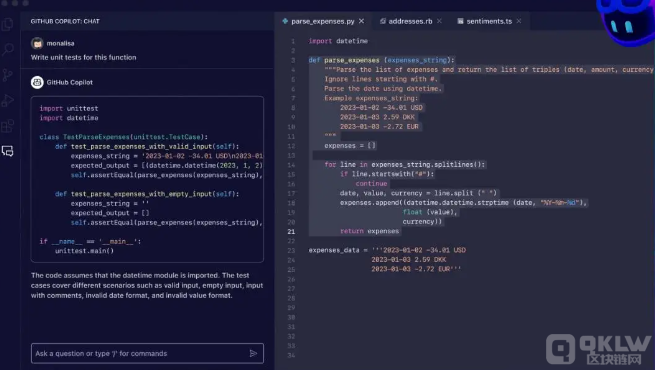
Task: Click the Ruby file icon on addresses.rb tab
Action: [x=383, y=21]
